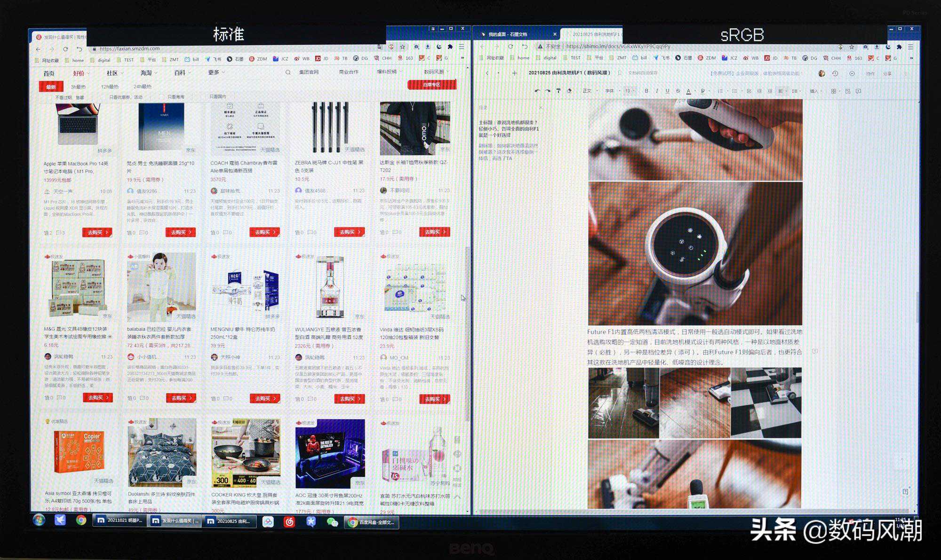Click the strikethrough icon in toolbar
Viewport: 941px width, 560px height.
[678, 91]
